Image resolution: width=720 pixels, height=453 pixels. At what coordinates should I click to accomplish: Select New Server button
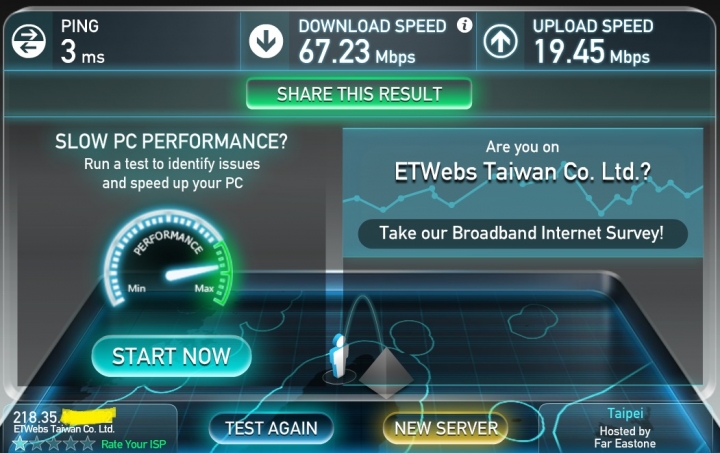click(x=446, y=428)
